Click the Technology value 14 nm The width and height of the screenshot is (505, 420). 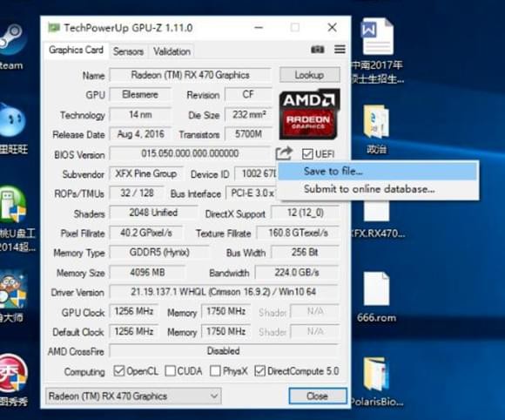coord(140,114)
